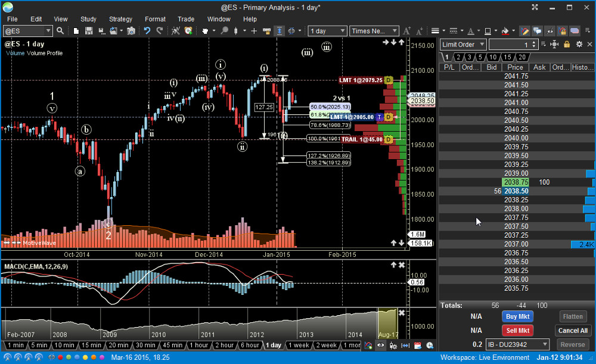The image size is (596, 364).
Task: Open the IB - DU23942 account dropdown
Action: [x=518, y=344]
